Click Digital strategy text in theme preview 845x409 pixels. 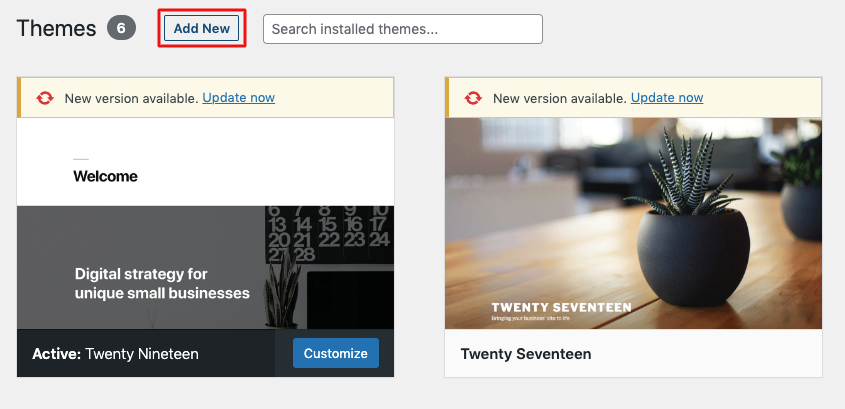(162, 283)
